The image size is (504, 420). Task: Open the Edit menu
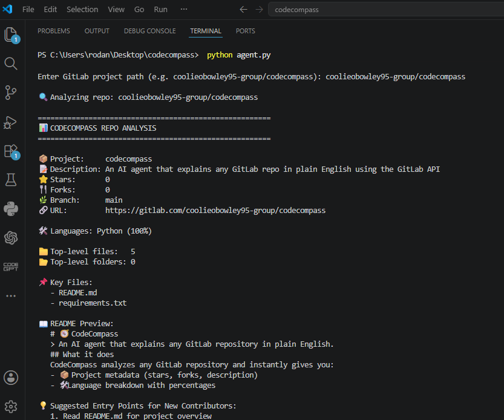click(x=50, y=9)
